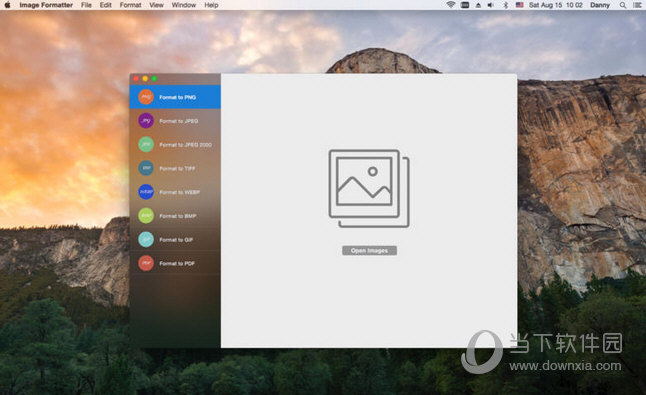Select Format to GIF text

click(176, 240)
